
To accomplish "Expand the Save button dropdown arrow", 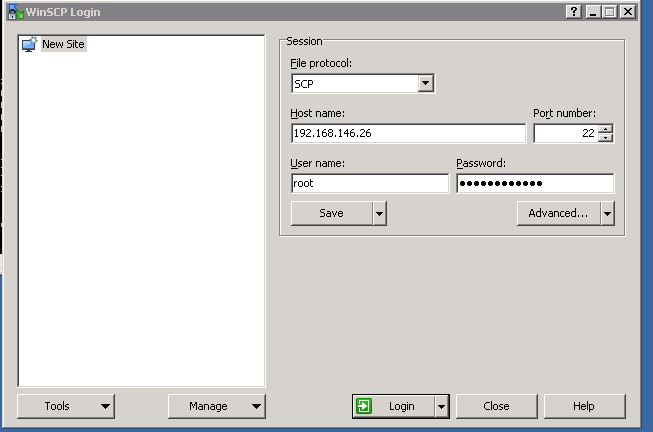I will pyautogui.click(x=379, y=213).
